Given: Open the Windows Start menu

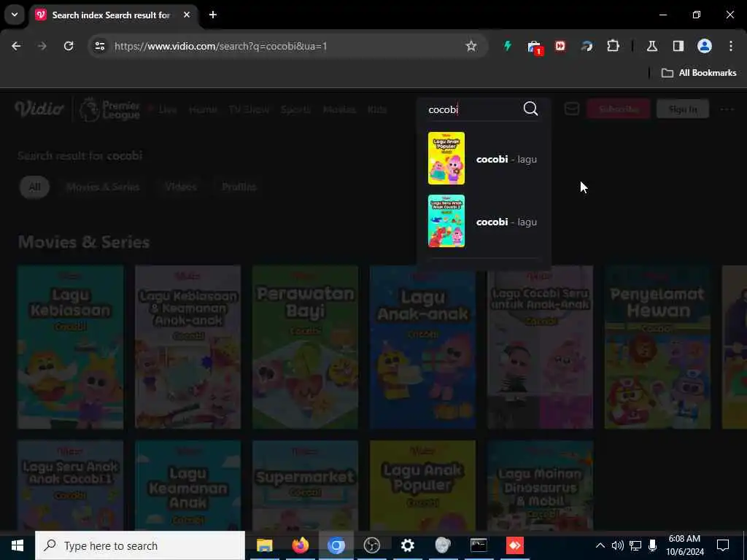Looking at the screenshot, I should pos(18,545).
